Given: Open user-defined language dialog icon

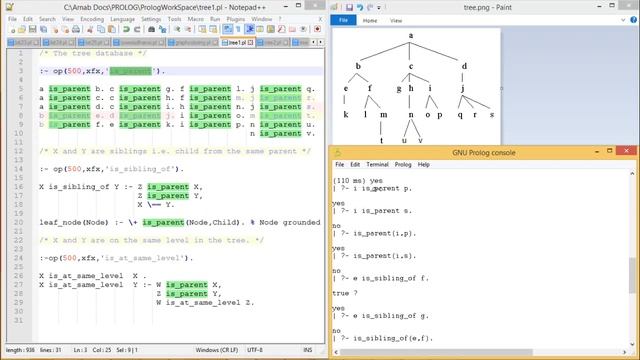Looking at the screenshot, I should (x=260, y=29).
